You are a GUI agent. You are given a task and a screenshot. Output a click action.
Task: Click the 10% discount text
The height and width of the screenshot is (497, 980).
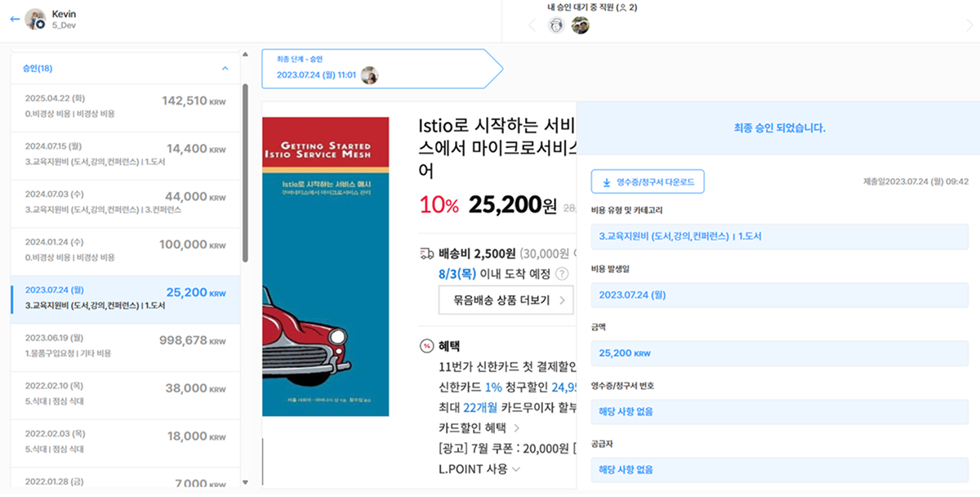coord(439,206)
